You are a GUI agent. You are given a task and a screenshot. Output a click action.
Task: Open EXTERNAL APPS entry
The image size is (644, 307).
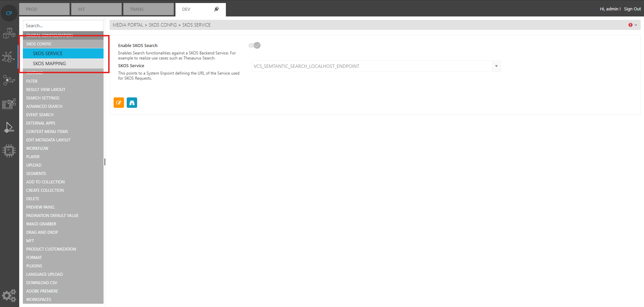click(63, 123)
